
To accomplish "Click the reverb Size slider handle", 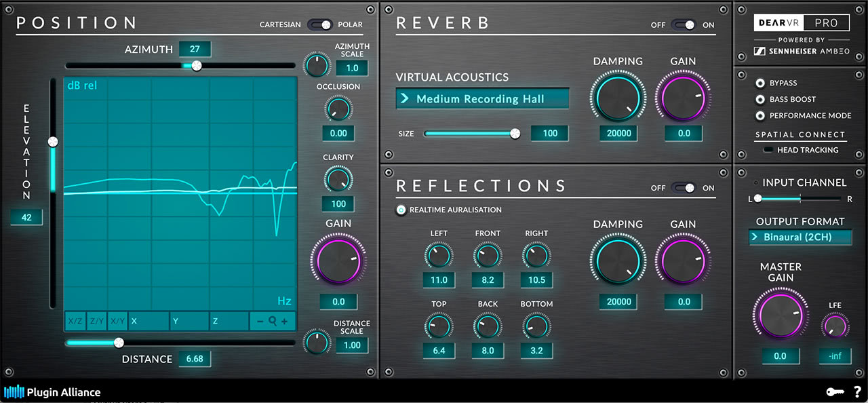I will pyautogui.click(x=515, y=134).
